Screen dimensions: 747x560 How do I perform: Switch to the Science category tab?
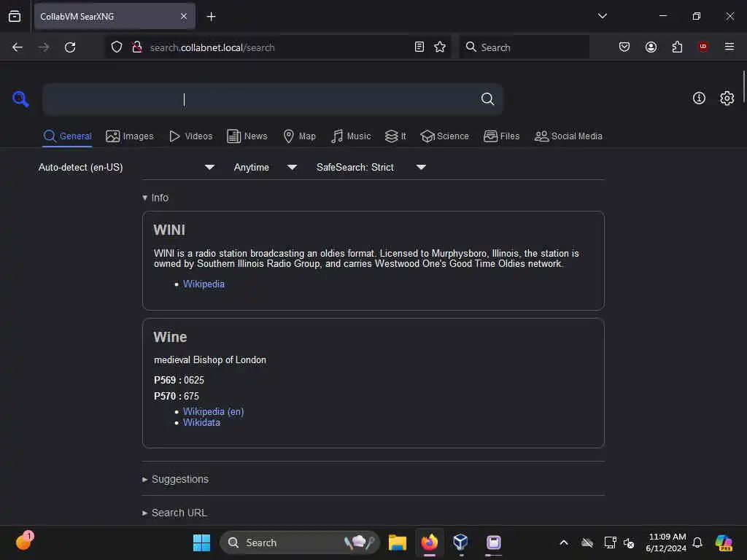[444, 136]
